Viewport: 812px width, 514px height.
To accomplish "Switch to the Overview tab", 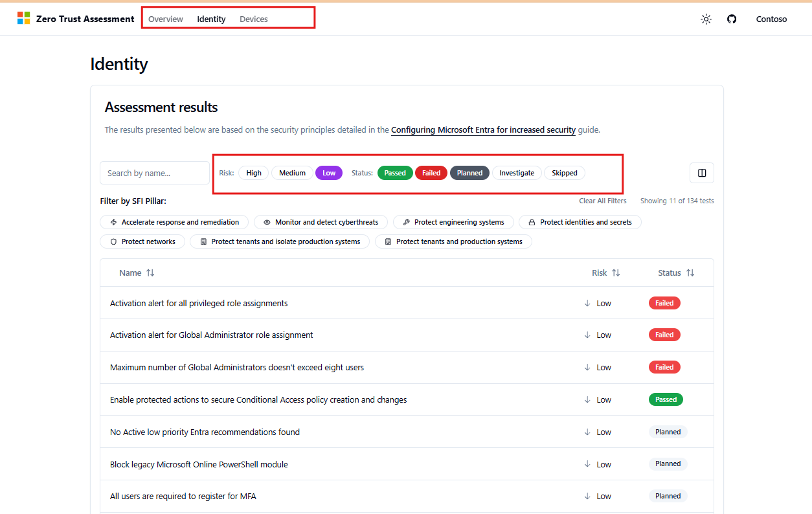I will 165,19.
